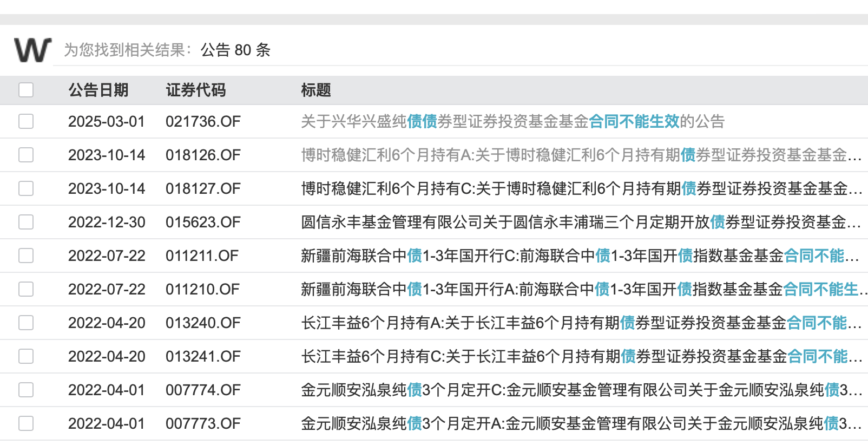Select checkbox for 011211.OF row
The image size is (868, 445).
point(26,256)
